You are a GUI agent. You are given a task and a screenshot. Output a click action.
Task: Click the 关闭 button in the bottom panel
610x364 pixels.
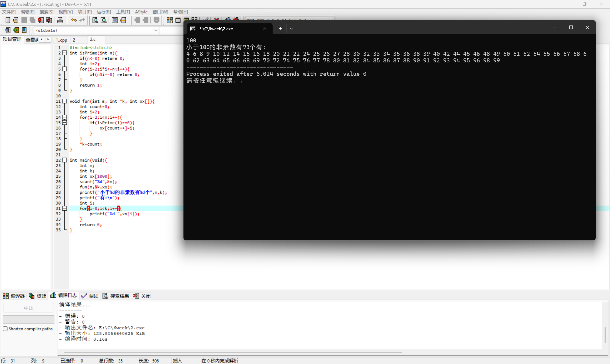[142, 296]
